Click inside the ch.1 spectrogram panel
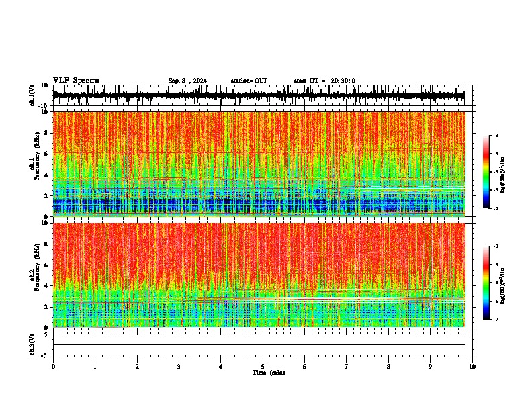 coord(259,164)
